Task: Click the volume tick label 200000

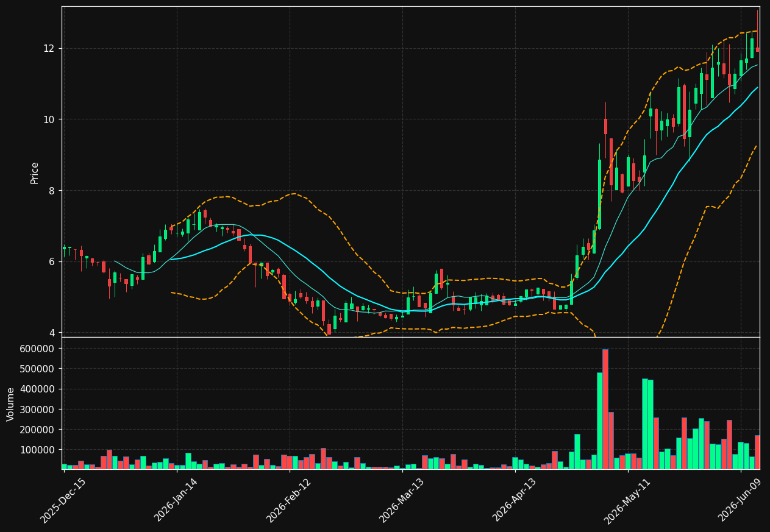Action: 38,430
